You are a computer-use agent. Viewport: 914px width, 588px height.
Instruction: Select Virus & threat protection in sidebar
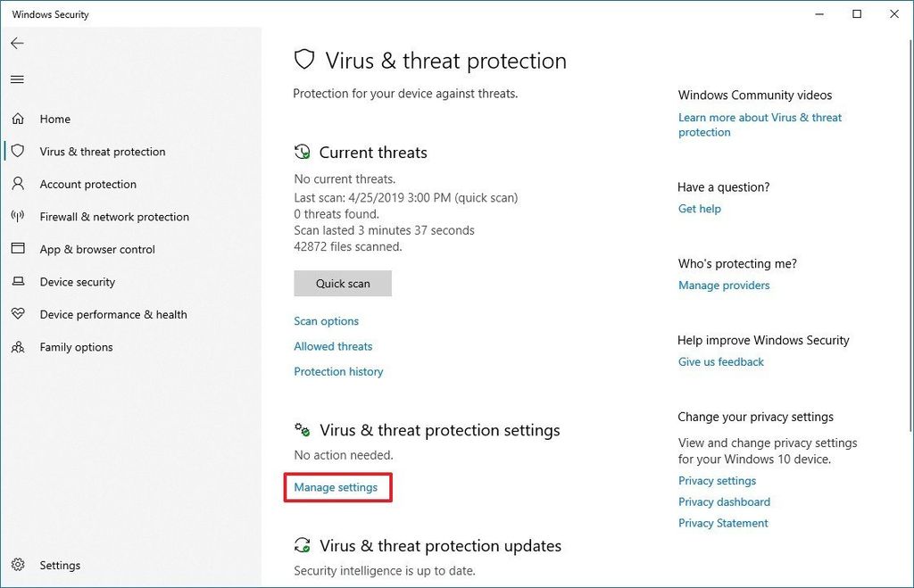tap(102, 152)
